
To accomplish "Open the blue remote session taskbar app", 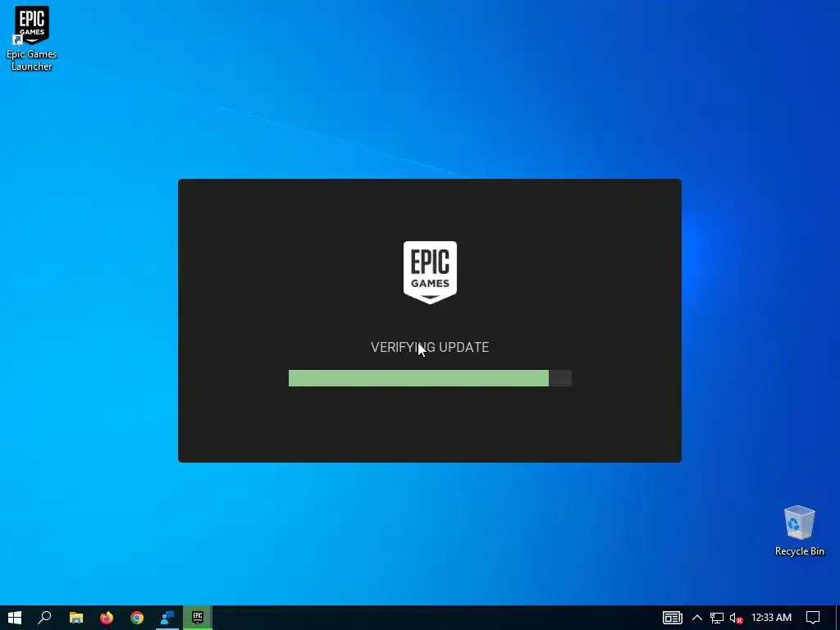I will (x=167, y=618).
